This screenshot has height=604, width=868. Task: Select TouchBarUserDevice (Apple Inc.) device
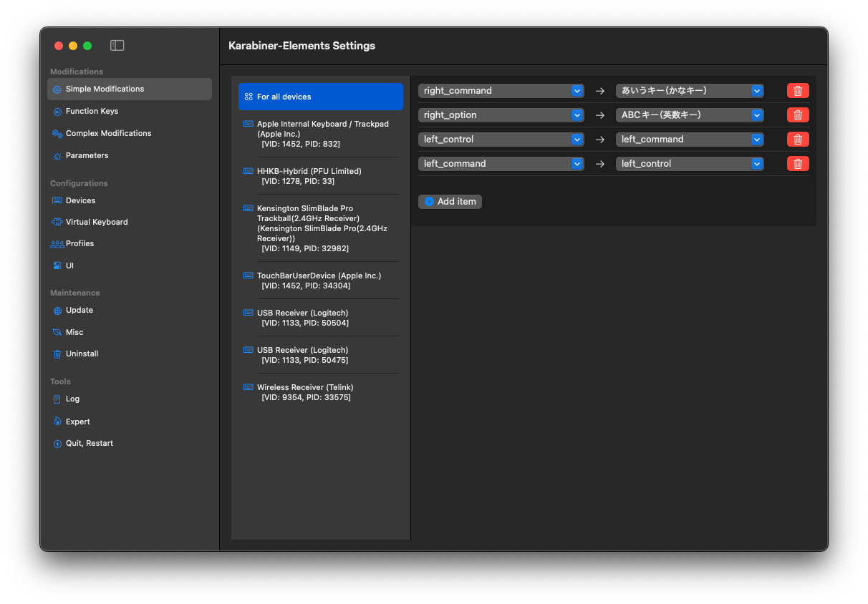(321, 281)
